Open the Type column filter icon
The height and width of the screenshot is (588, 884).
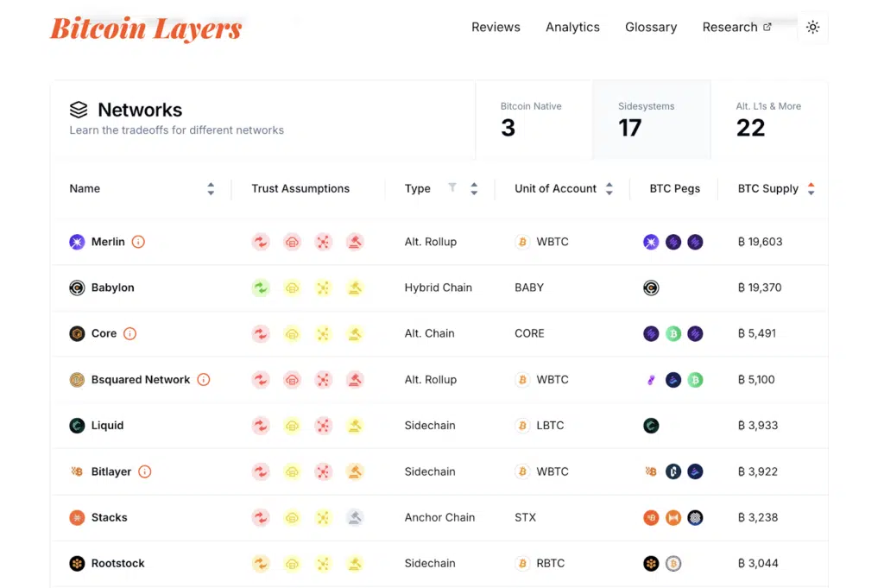452,187
